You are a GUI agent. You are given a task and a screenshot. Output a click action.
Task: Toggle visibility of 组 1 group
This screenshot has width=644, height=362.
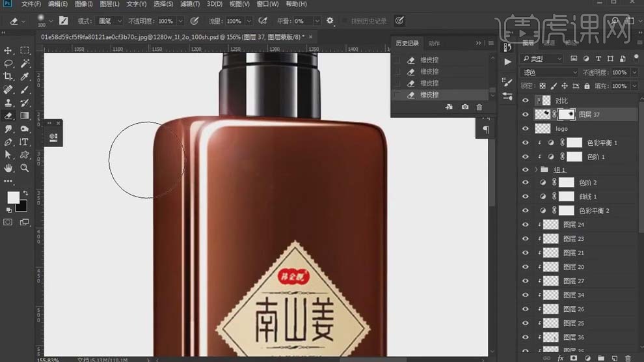coord(526,170)
